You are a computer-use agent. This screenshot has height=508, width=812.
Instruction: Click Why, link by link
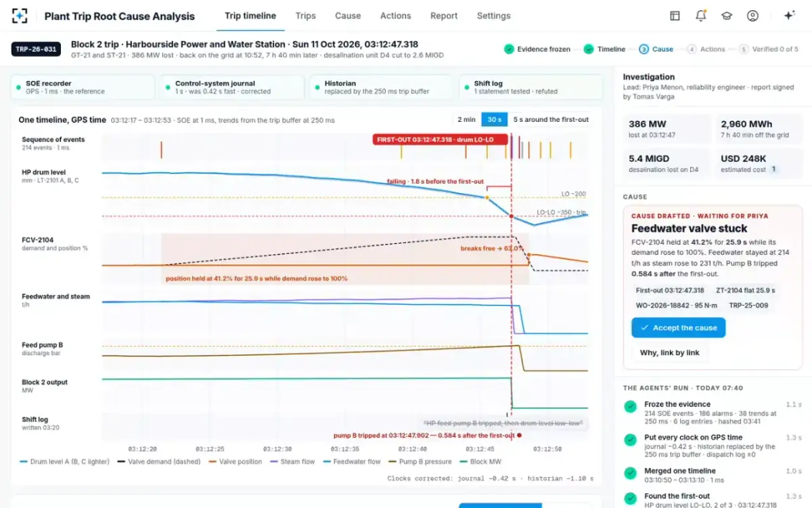pyautogui.click(x=670, y=352)
